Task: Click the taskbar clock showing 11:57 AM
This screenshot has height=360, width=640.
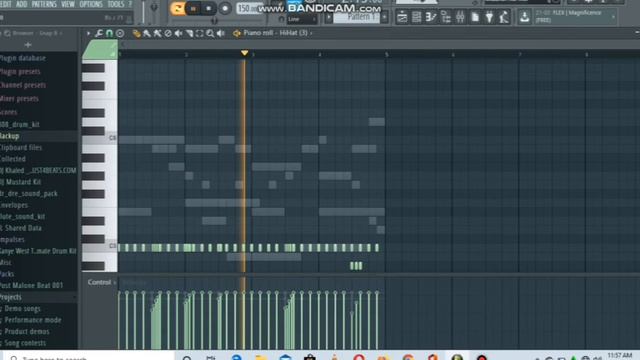Action: 620,356
